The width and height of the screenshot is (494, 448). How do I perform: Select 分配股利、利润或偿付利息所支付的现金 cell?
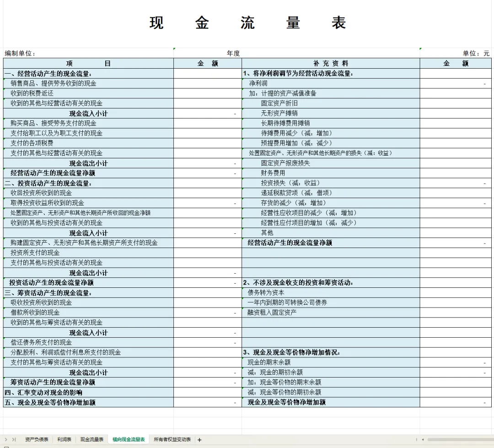point(88,352)
